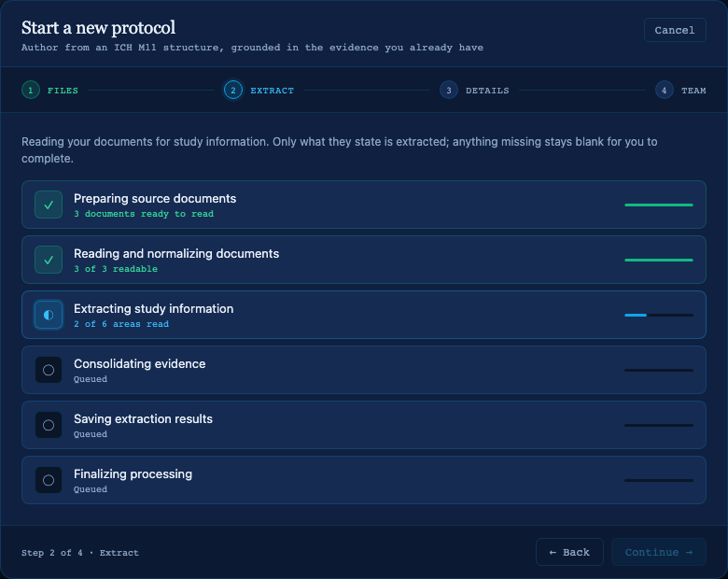Click the 'Consolidating evidence' title

pos(140,364)
